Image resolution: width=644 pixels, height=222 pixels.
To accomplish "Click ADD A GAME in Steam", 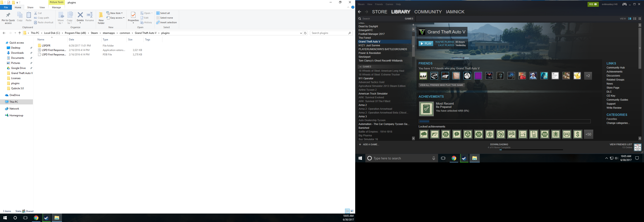I will (x=369, y=144).
